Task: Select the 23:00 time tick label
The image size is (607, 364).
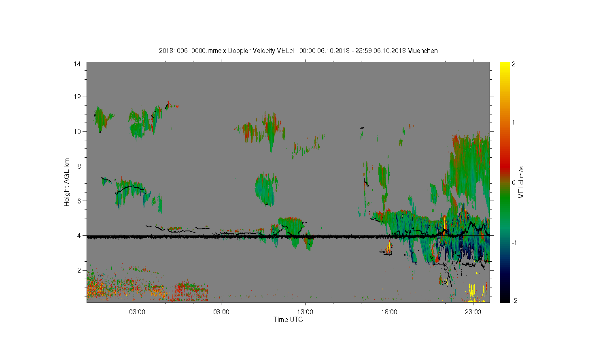Action: (473, 312)
